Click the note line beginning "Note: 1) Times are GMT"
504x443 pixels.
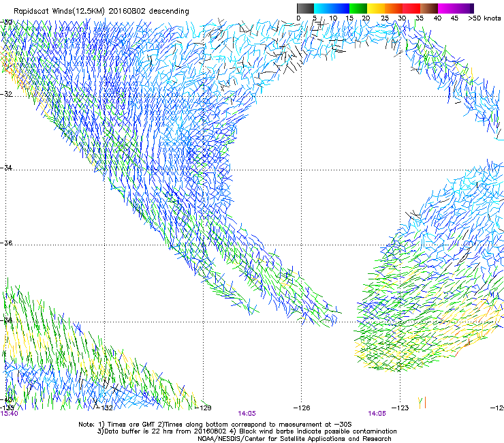point(215,425)
